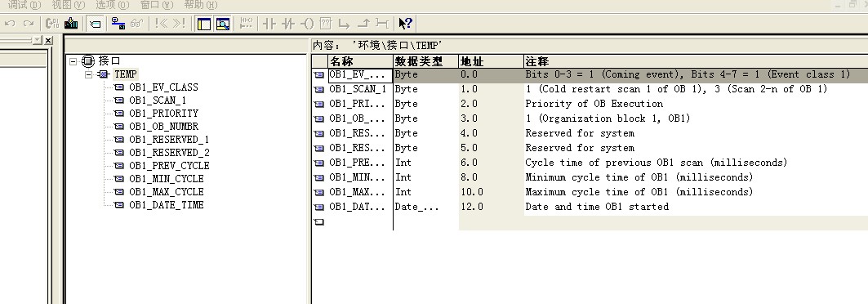Click the Monitor glasses icon
Viewport: 868px width, 304px height.
pyautogui.click(x=136, y=23)
